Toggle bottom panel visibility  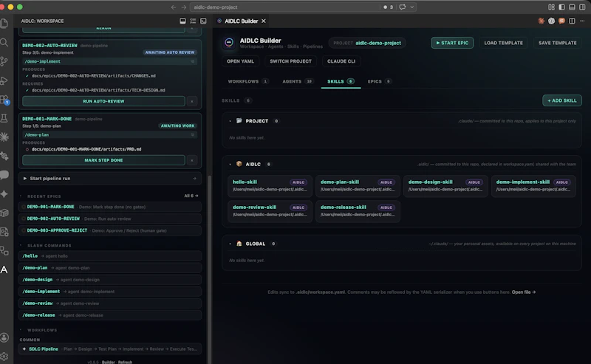[x=572, y=7]
